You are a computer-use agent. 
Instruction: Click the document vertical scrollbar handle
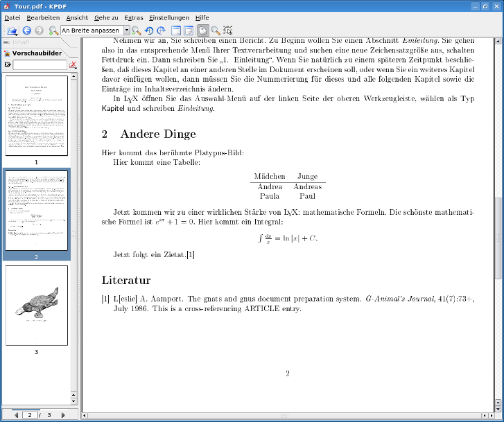(x=498, y=238)
